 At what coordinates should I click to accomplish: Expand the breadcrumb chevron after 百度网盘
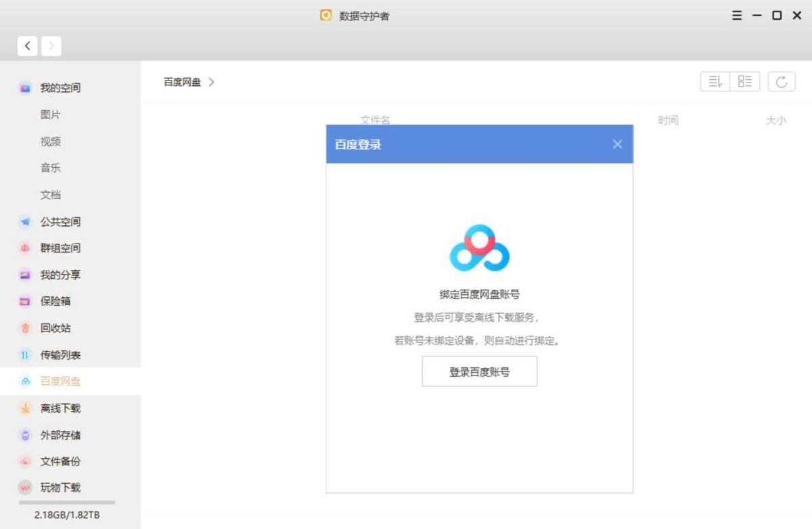[x=211, y=82]
